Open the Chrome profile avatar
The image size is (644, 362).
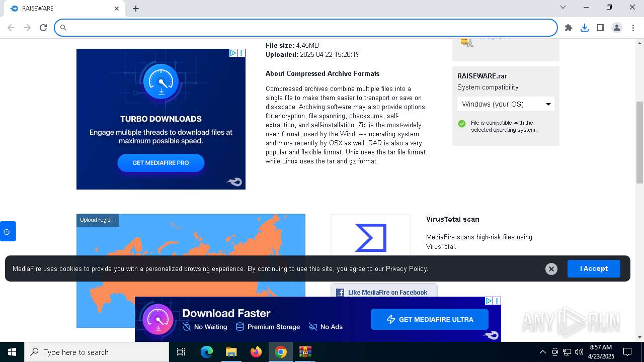pos(617,28)
